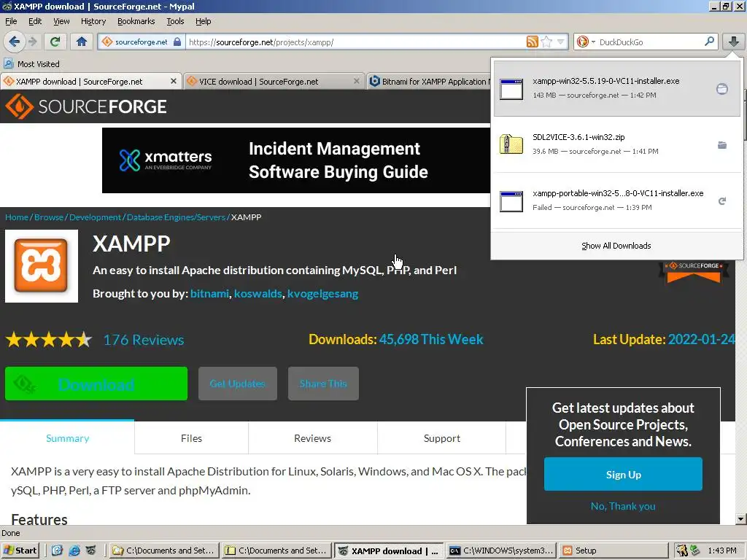
Task: Select the Files tab
Action: click(192, 438)
